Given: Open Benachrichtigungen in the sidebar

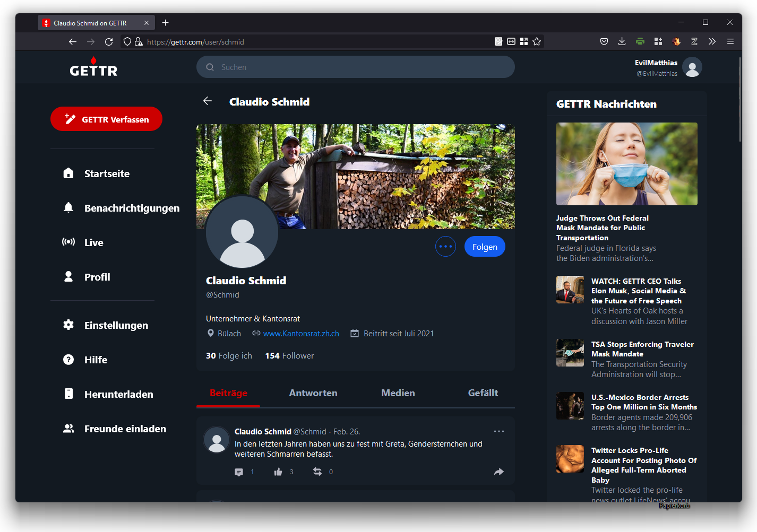Looking at the screenshot, I should point(122,208).
